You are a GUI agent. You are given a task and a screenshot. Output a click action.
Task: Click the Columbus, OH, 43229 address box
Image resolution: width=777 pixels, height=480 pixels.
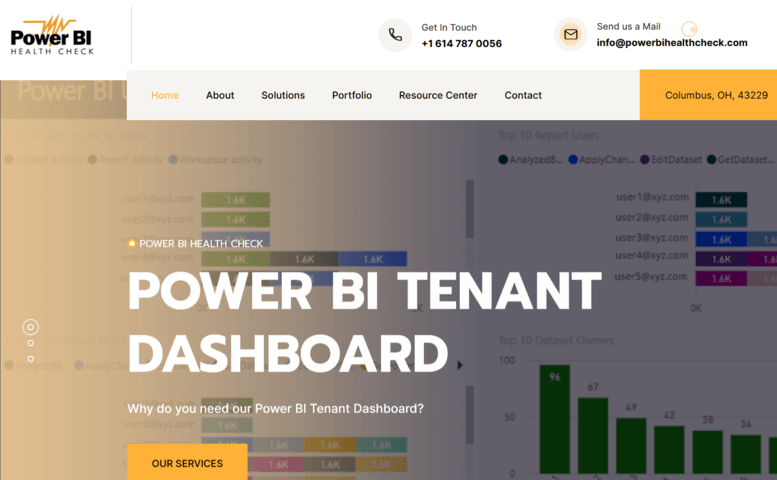click(x=708, y=95)
